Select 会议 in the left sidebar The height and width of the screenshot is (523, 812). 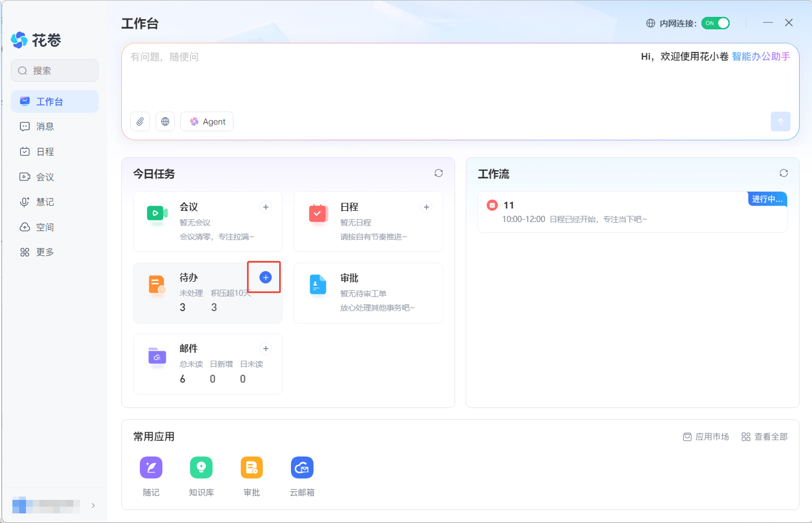[x=55, y=177]
